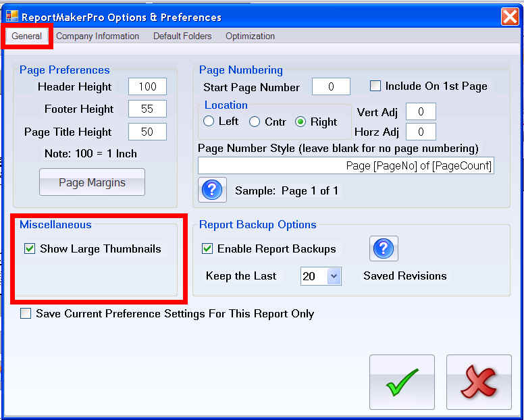Check Save Current Preference Settings For This Report Only

[26, 313]
